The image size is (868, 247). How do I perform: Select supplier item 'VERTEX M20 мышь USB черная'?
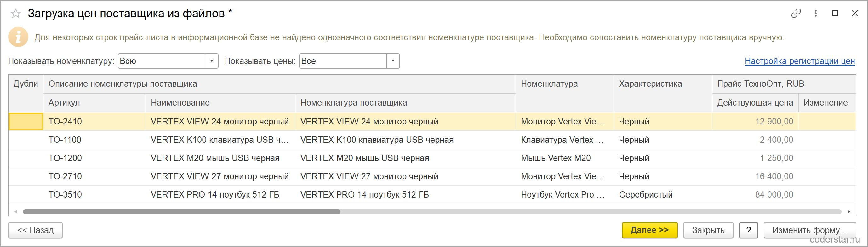pyautogui.click(x=405, y=158)
